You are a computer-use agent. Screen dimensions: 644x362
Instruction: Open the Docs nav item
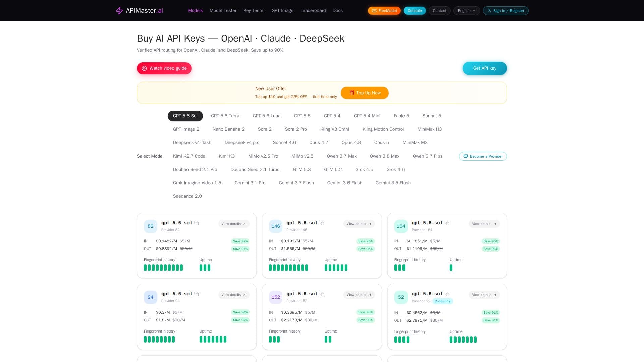click(338, 11)
